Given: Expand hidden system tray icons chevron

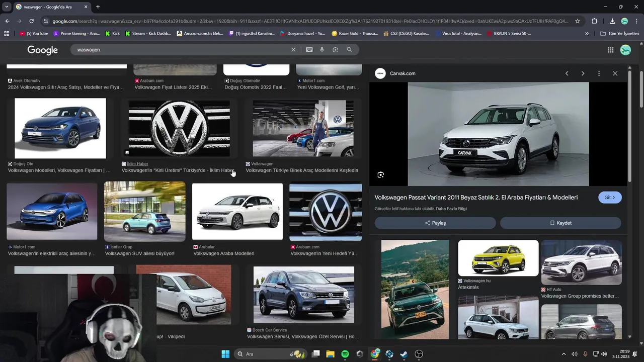Looking at the screenshot, I should [563, 354].
